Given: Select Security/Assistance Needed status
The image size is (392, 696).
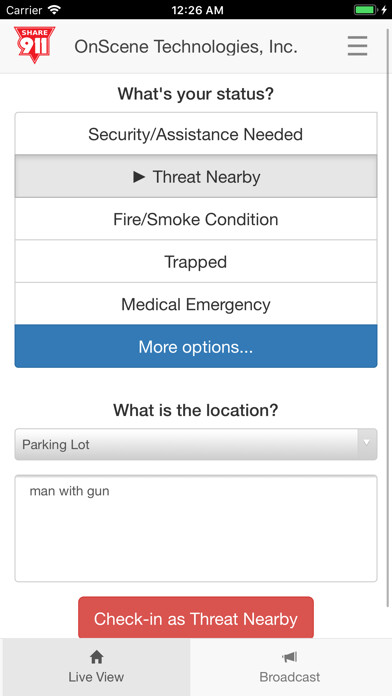Looking at the screenshot, I should (196, 134).
